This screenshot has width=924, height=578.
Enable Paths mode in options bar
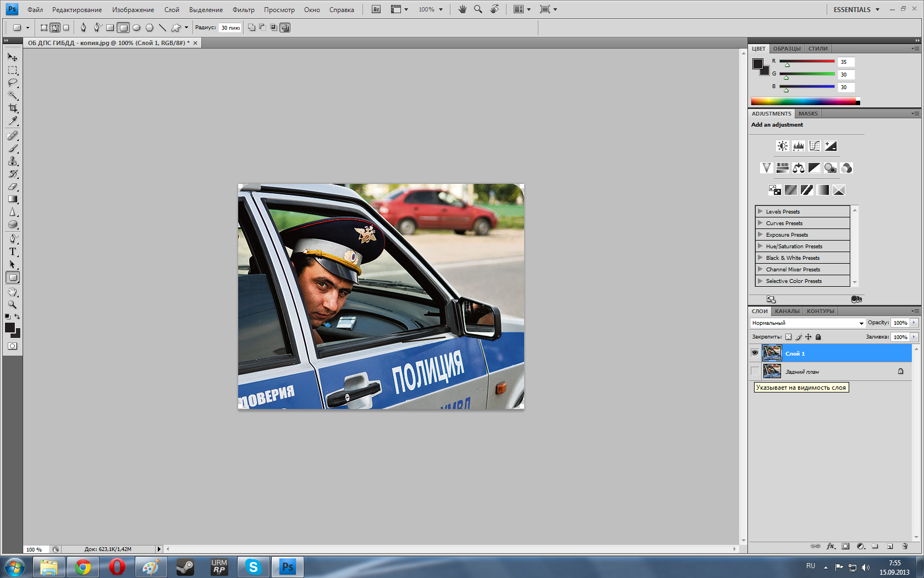55,28
